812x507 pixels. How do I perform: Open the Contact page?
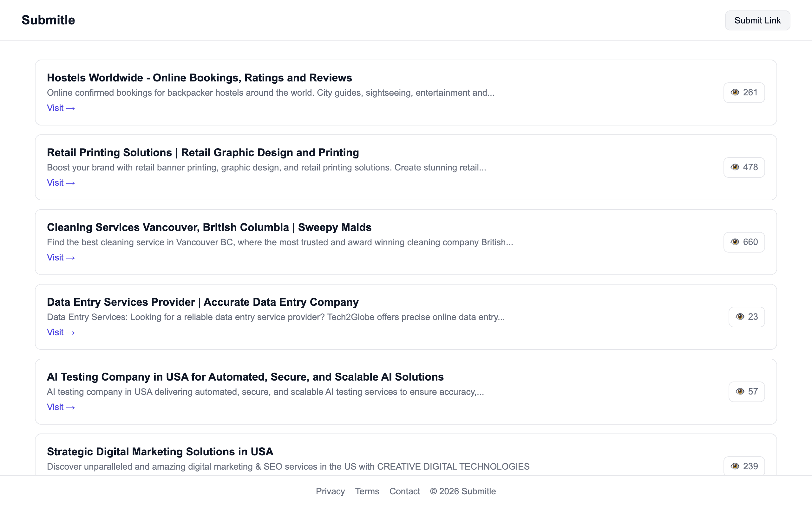point(405,491)
